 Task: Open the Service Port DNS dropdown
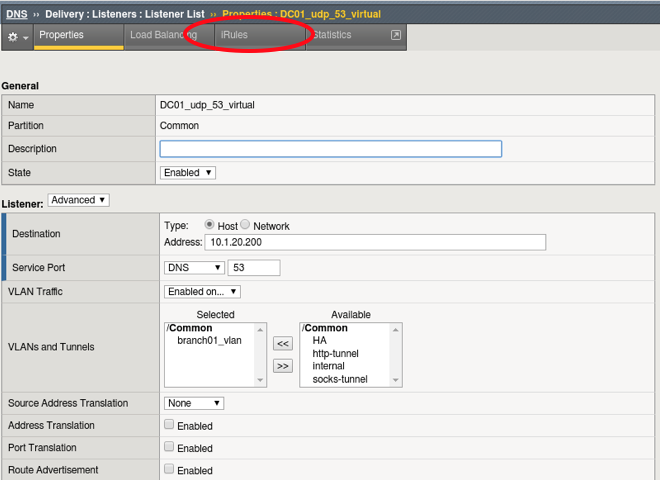(x=194, y=268)
